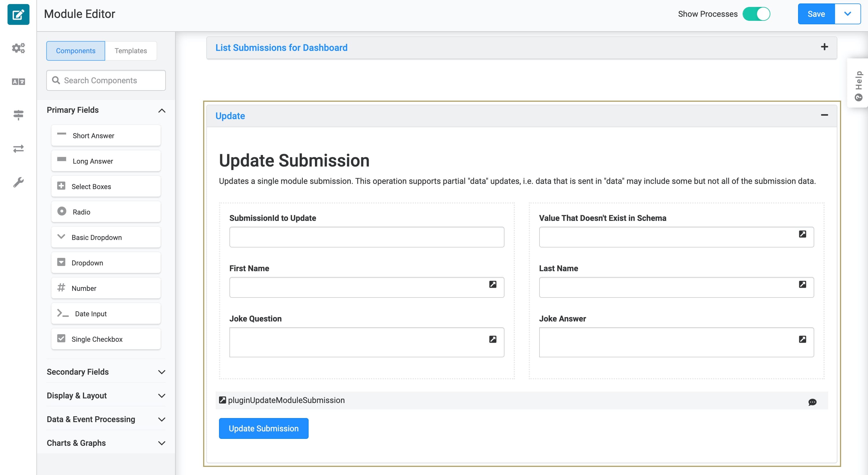Select the Dropdown component label
The height and width of the screenshot is (475, 868).
[x=87, y=263]
